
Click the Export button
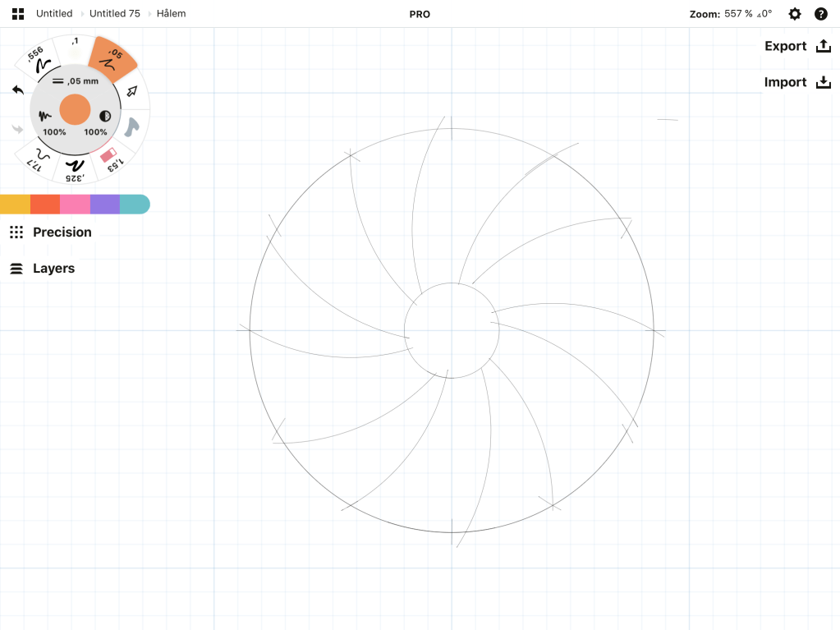pos(797,46)
